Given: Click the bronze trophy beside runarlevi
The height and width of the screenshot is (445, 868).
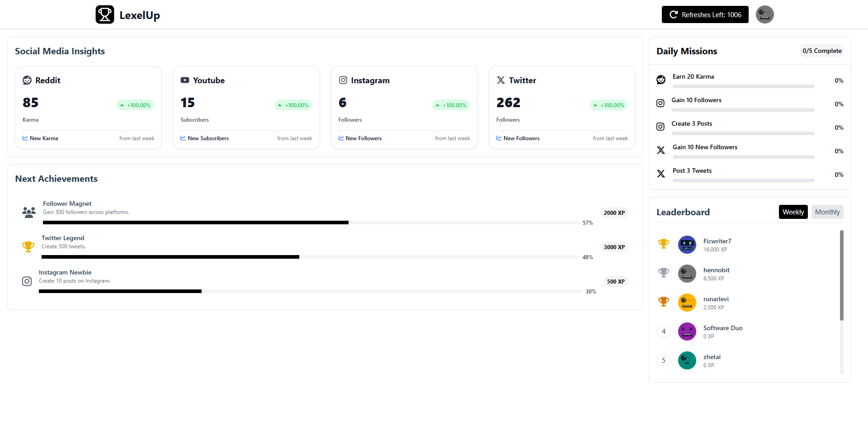Looking at the screenshot, I should tap(664, 302).
